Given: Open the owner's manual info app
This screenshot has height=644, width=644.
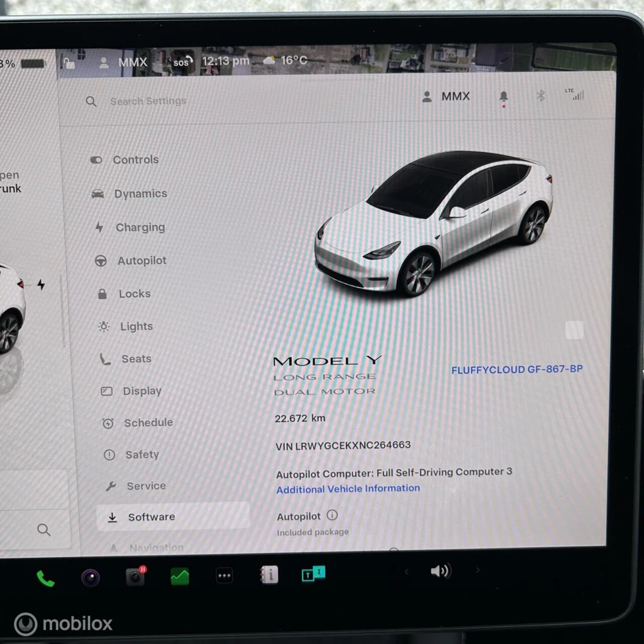Looking at the screenshot, I should tap(269, 574).
